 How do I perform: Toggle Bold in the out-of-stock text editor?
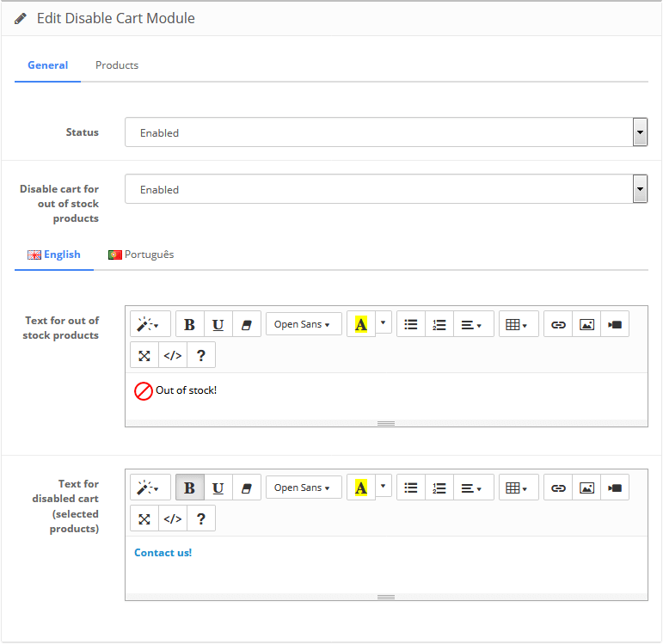(x=190, y=325)
